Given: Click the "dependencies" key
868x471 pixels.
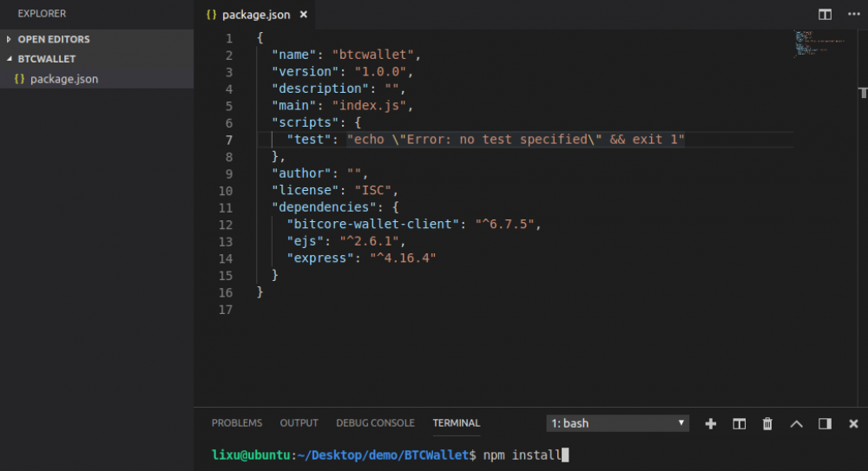Looking at the screenshot, I should (x=324, y=207).
